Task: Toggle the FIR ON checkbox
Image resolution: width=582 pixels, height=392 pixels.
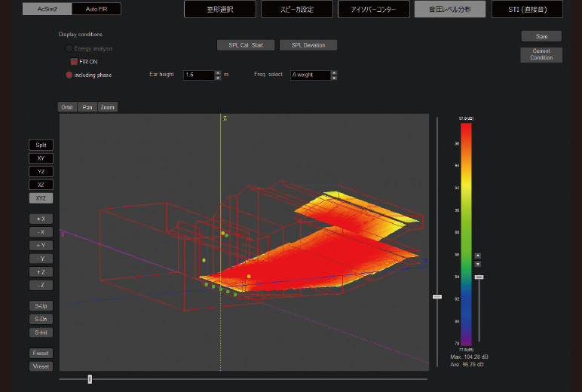Action: 74,62
